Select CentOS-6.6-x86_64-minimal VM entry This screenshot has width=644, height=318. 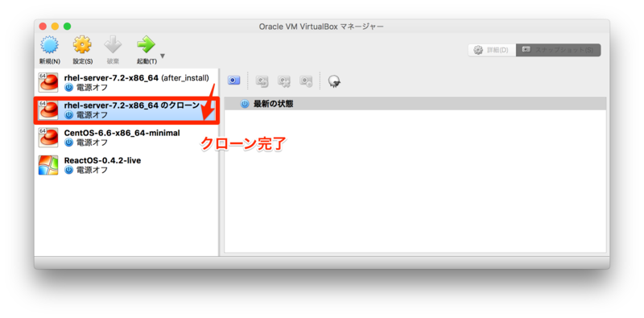(126, 138)
